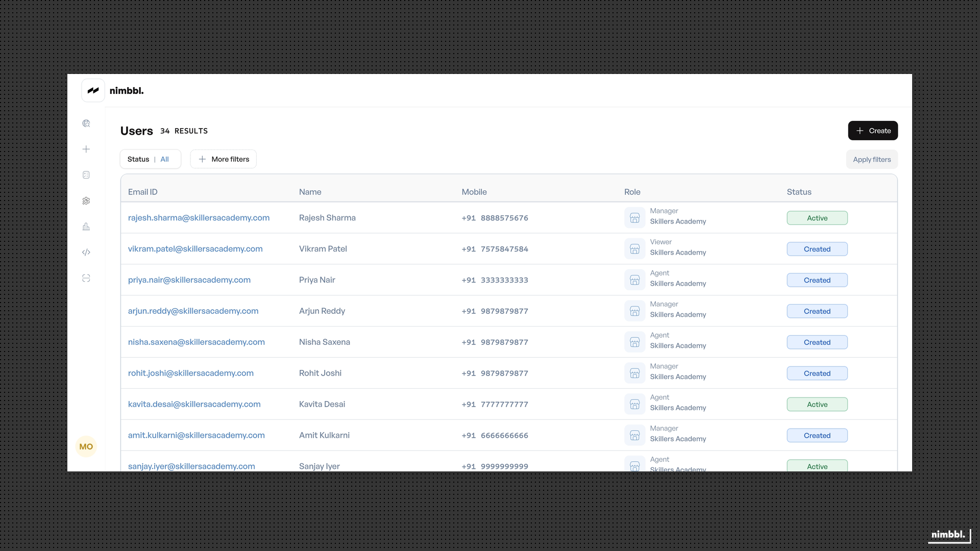The image size is (980, 551).
Task: Click the scan frame icon in sidebar
Action: tap(86, 278)
